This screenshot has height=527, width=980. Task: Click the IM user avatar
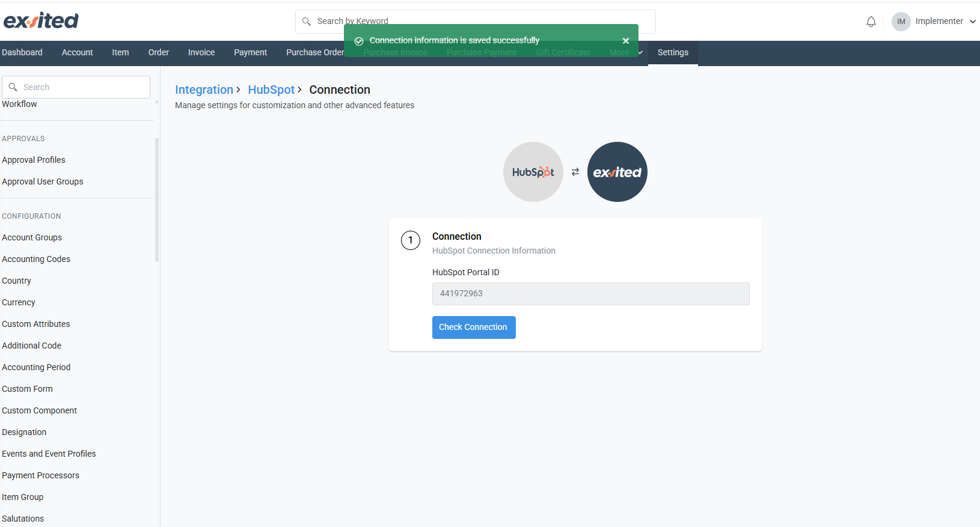click(901, 22)
